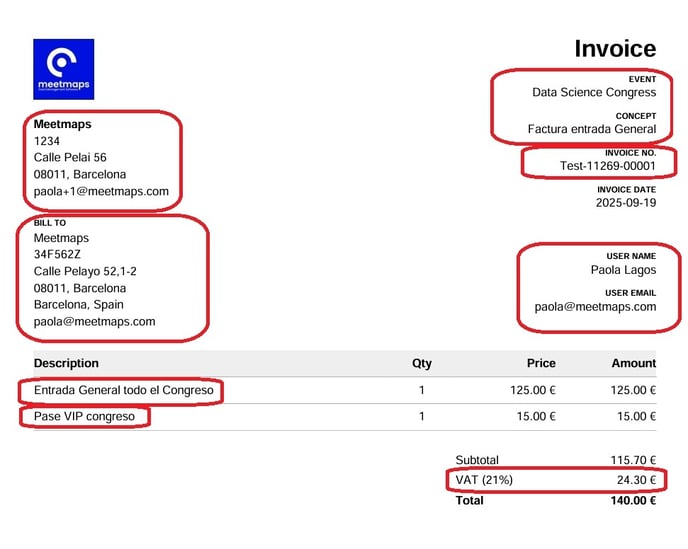Click the Subtotal value 115.70 €
Viewport: 688px width, 549px height.
click(633, 460)
